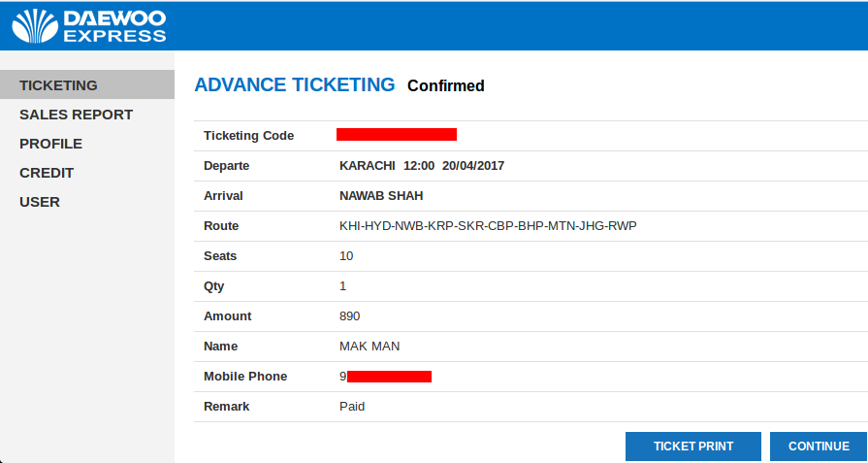Click the Qty value 1
Screen dimensions: 868x463
pos(343,286)
